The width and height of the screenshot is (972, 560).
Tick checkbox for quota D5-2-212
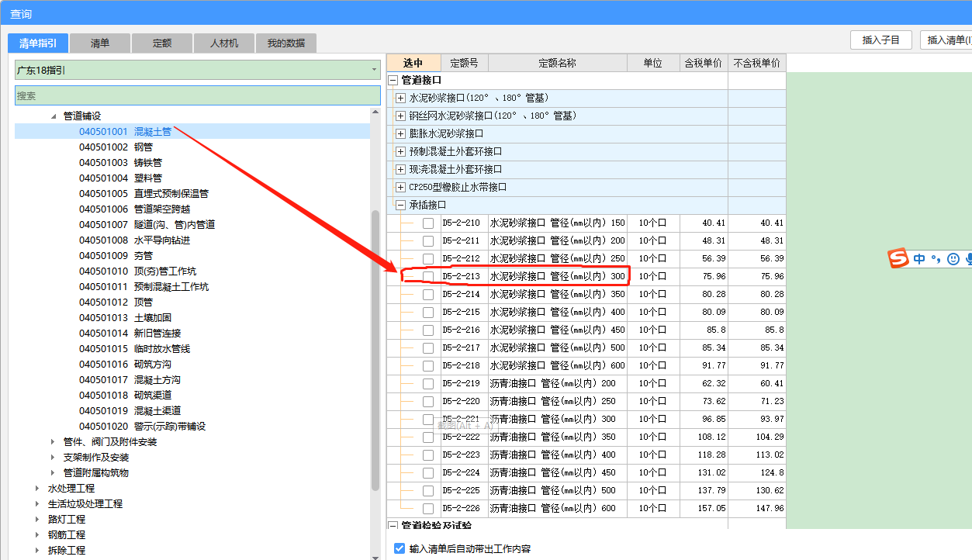coord(428,259)
